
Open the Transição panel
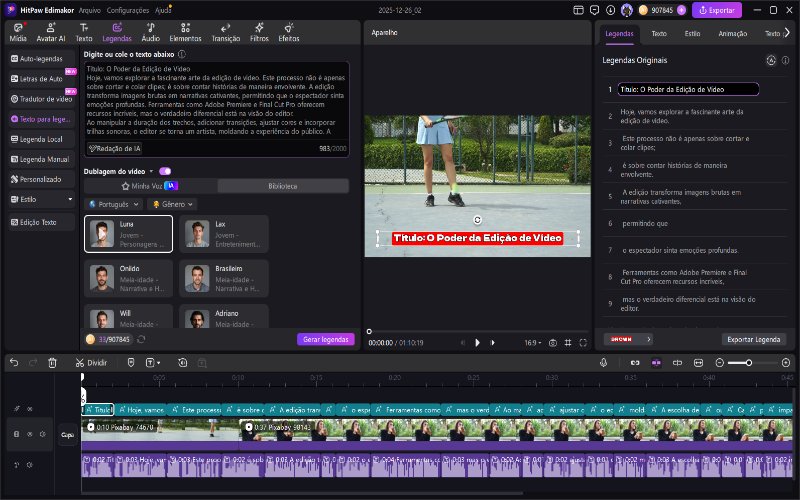click(x=226, y=30)
